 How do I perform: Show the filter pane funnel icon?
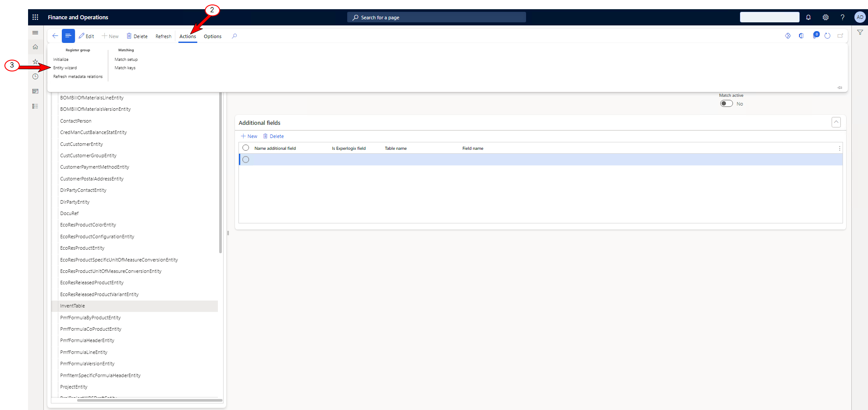860,32
